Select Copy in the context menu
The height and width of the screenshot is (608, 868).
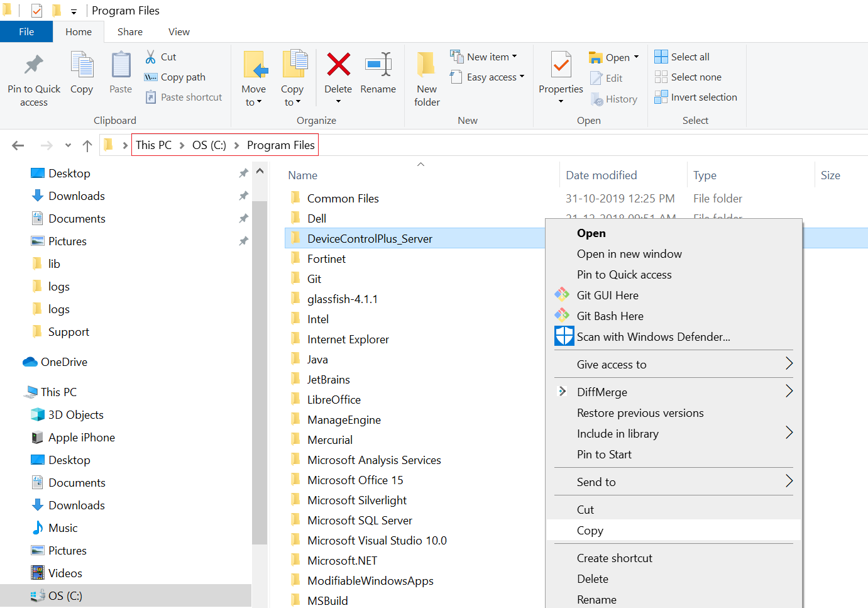pos(674,530)
